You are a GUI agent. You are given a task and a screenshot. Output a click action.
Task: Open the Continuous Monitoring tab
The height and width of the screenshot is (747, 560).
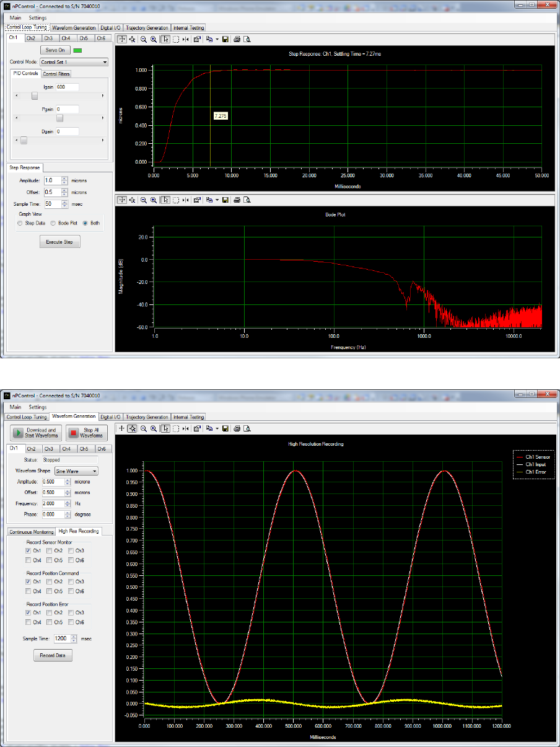[31, 531]
